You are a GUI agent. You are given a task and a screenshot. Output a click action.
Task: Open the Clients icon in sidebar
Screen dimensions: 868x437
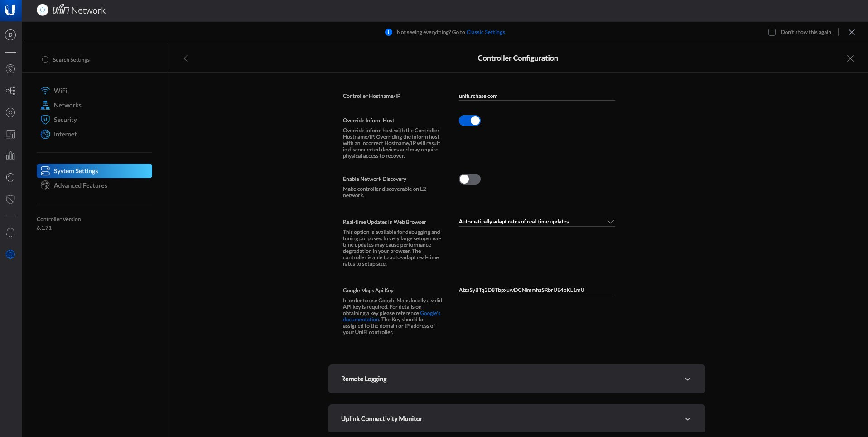(10, 134)
